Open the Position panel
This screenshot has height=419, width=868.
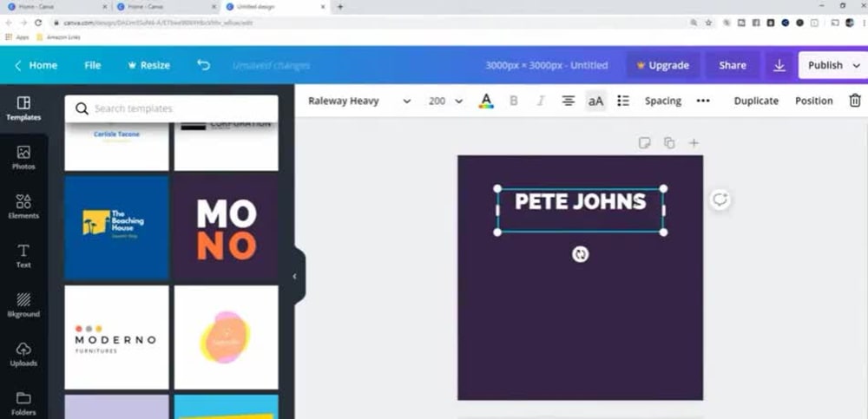pos(814,101)
